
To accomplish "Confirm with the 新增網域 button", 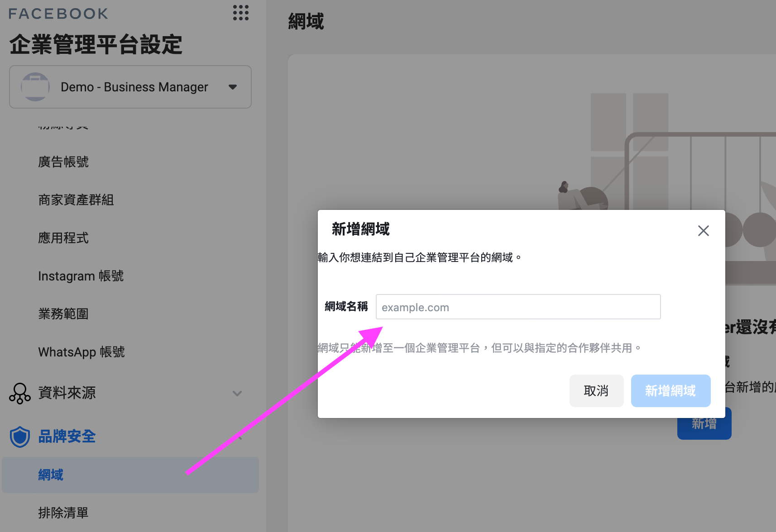I will 671,391.
